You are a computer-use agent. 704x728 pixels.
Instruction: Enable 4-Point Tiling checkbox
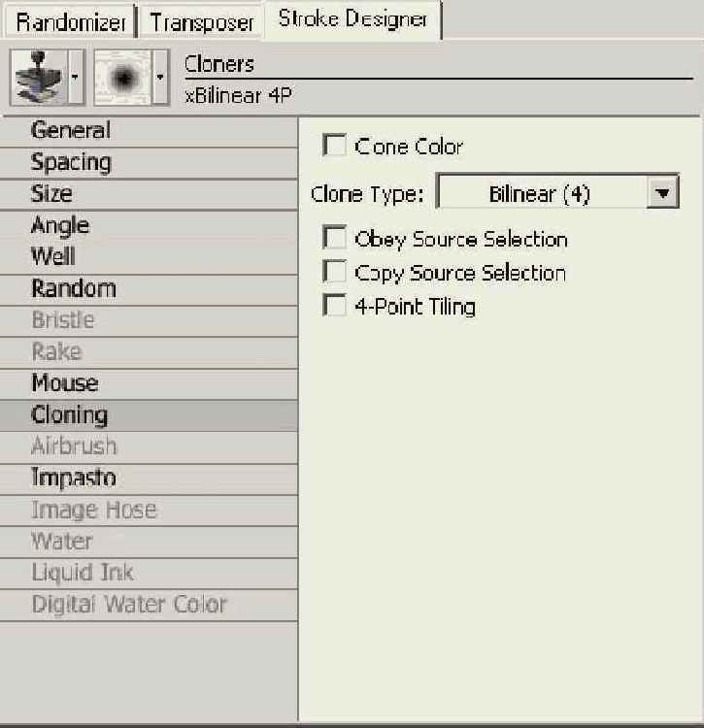click(334, 306)
